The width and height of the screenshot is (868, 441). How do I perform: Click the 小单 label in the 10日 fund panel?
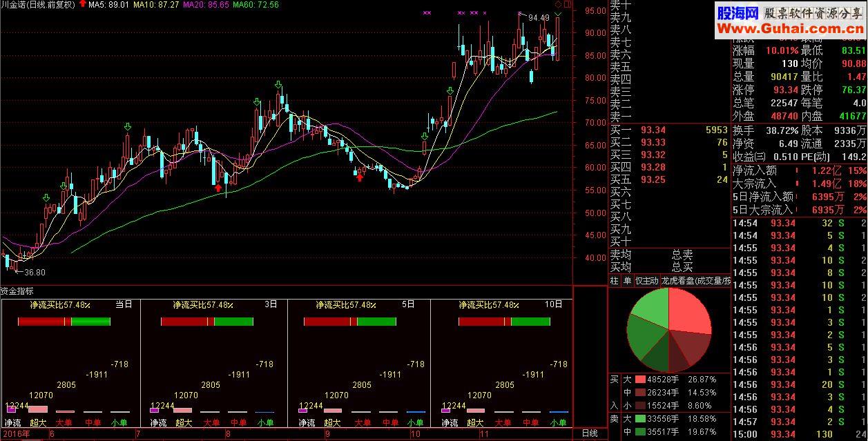tap(558, 422)
